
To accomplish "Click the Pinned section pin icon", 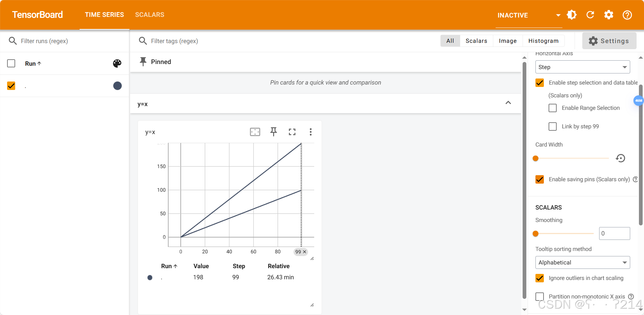I will pyautogui.click(x=143, y=62).
